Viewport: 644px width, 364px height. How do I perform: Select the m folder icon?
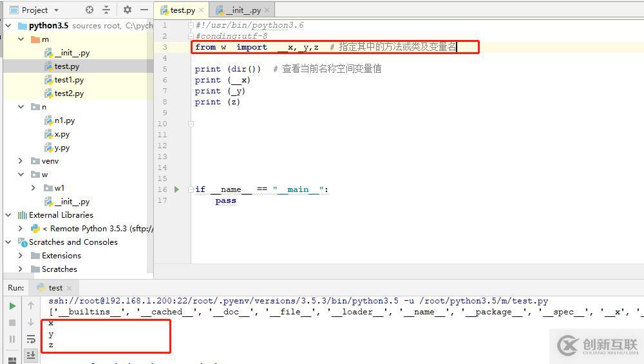coord(35,39)
